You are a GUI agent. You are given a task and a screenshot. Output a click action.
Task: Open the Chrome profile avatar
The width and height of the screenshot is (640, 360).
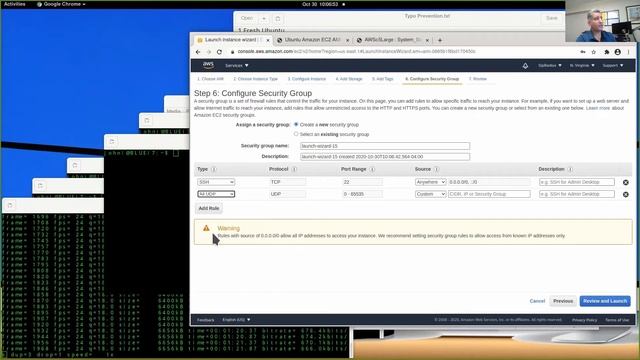pyautogui.click(x=618, y=52)
